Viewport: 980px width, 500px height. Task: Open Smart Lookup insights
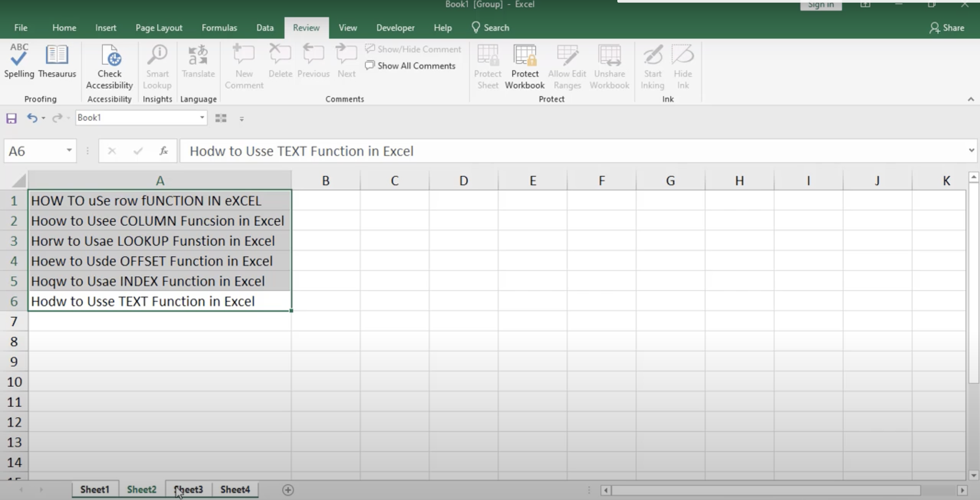[x=157, y=67]
